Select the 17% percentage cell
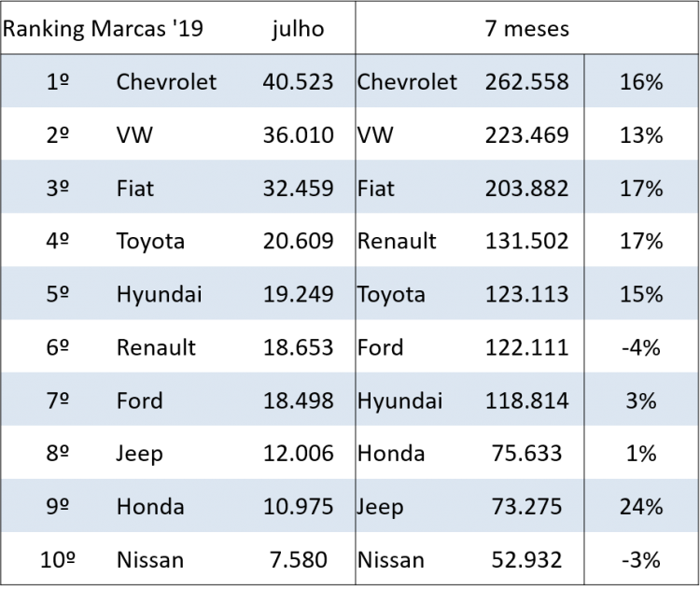The height and width of the screenshot is (590, 700). [640, 189]
